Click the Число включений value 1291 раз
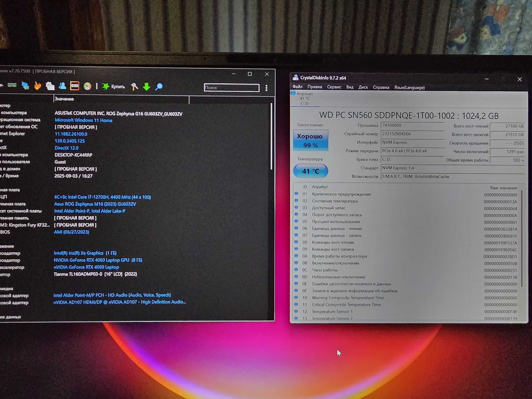 (x=507, y=152)
